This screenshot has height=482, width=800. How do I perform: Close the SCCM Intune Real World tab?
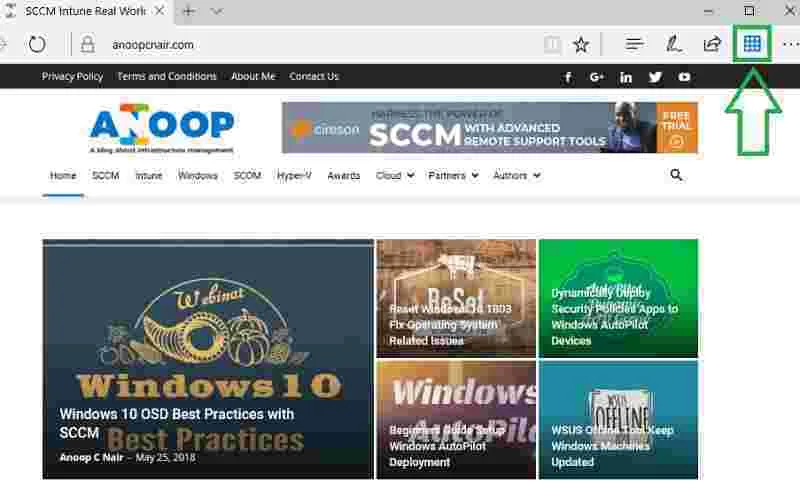[x=159, y=11]
